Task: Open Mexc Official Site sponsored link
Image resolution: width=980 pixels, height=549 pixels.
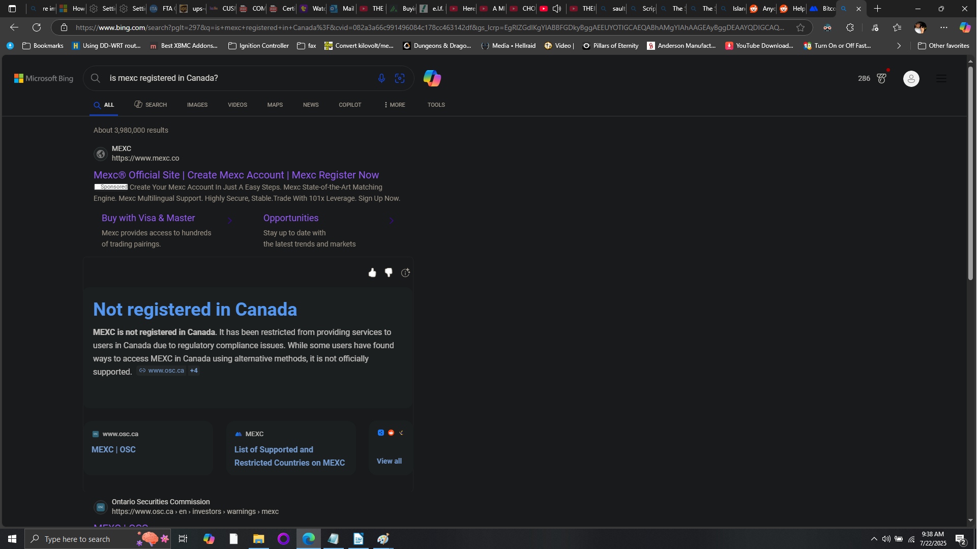Action: (236, 175)
